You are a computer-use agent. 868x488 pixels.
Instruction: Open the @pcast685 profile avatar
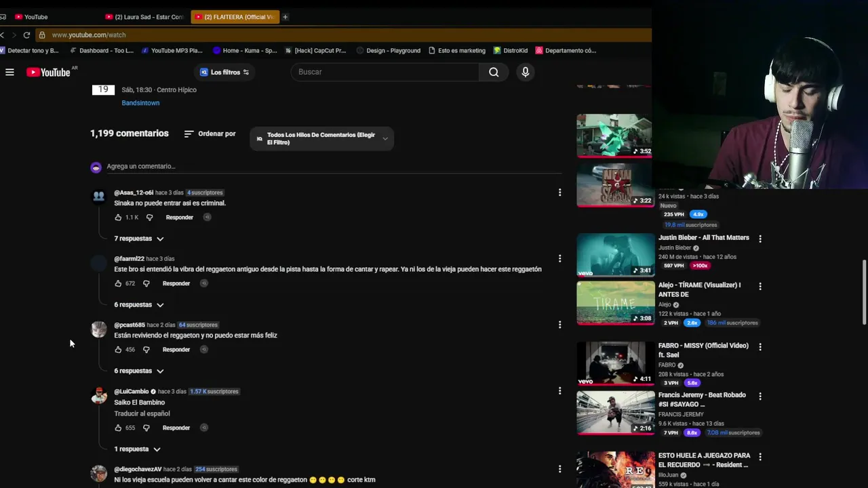point(99,329)
